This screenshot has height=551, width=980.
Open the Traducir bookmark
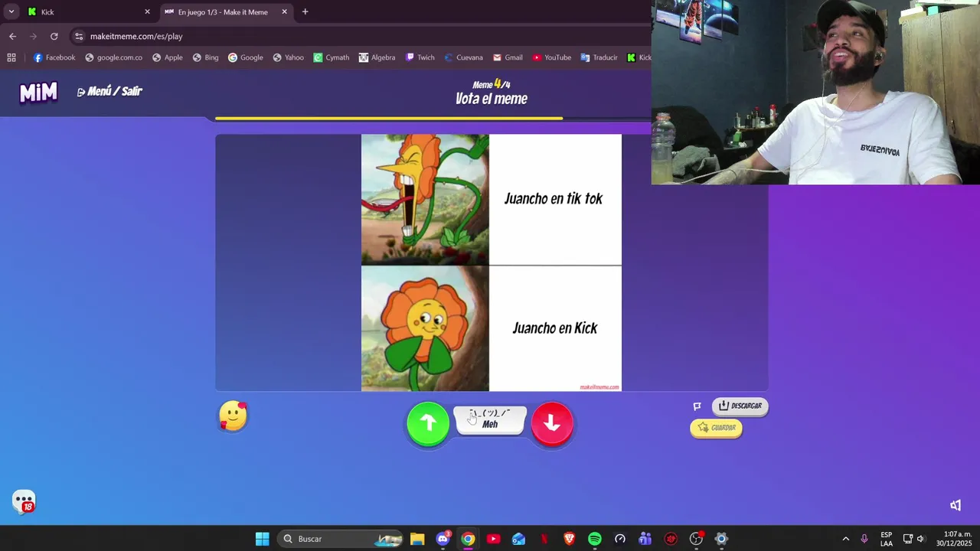tap(599, 57)
